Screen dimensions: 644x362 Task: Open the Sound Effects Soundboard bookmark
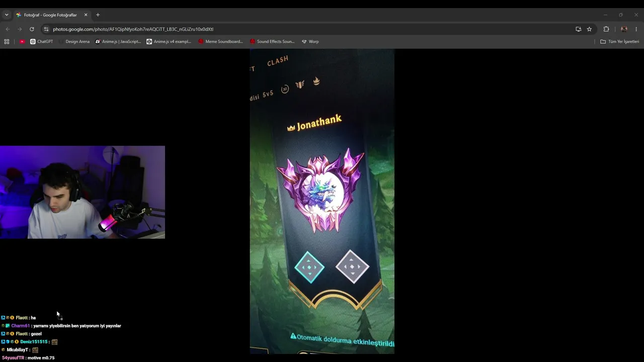point(272,42)
